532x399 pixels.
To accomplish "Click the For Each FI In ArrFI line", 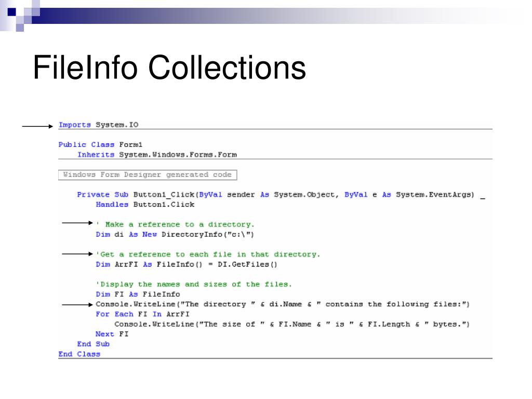I will click(142, 314).
